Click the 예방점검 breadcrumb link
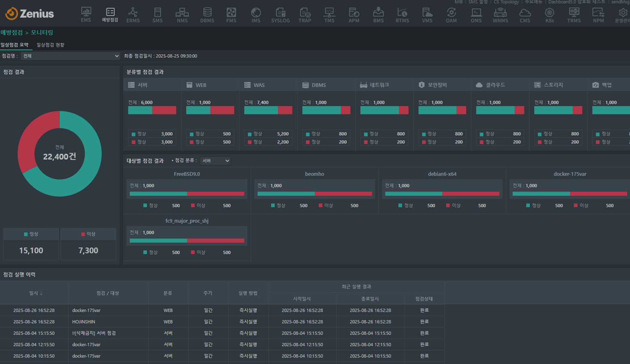The image size is (630, 364). click(11, 32)
